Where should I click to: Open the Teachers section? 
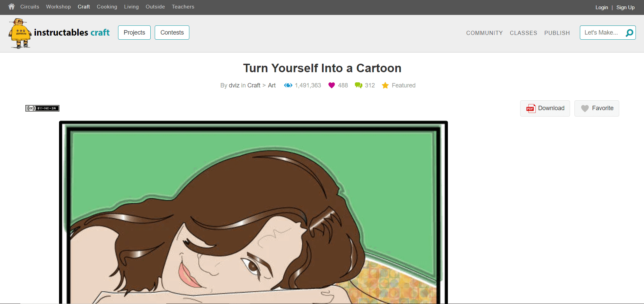pos(183,7)
